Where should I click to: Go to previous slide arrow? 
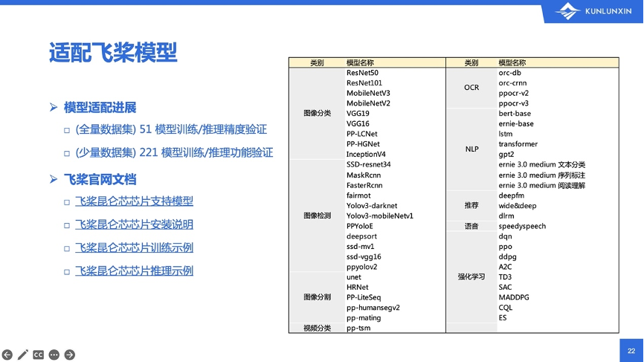coord(7,355)
